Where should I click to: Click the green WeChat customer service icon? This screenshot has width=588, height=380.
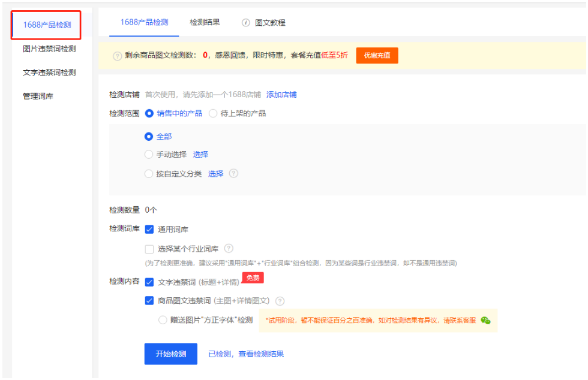click(x=485, y=321)
